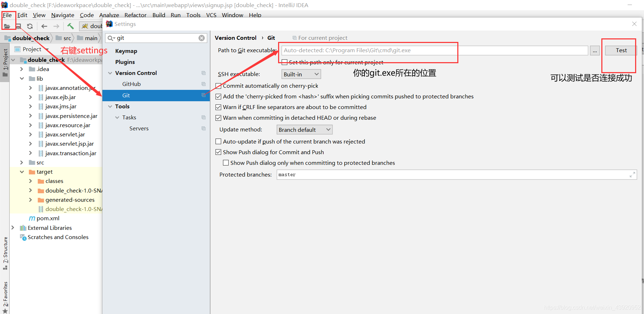Open the Favorites tool window tab

[5, 297]
